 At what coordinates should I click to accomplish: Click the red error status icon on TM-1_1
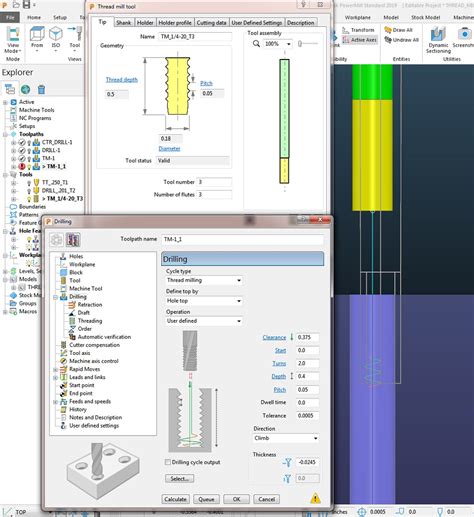pyautogui.click(x=22, y=166)
